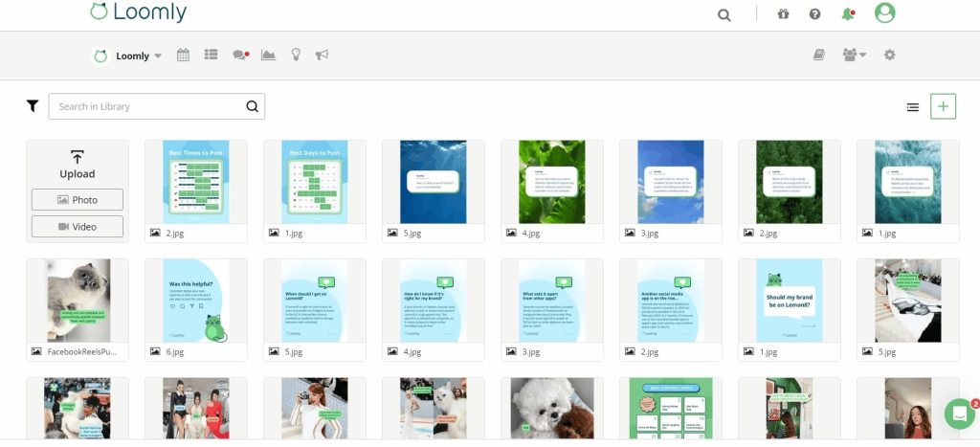The image size is (980, 447).
Task: Open the user profile avatar menu
Action: pyautogui.click(x=884, y=13)
